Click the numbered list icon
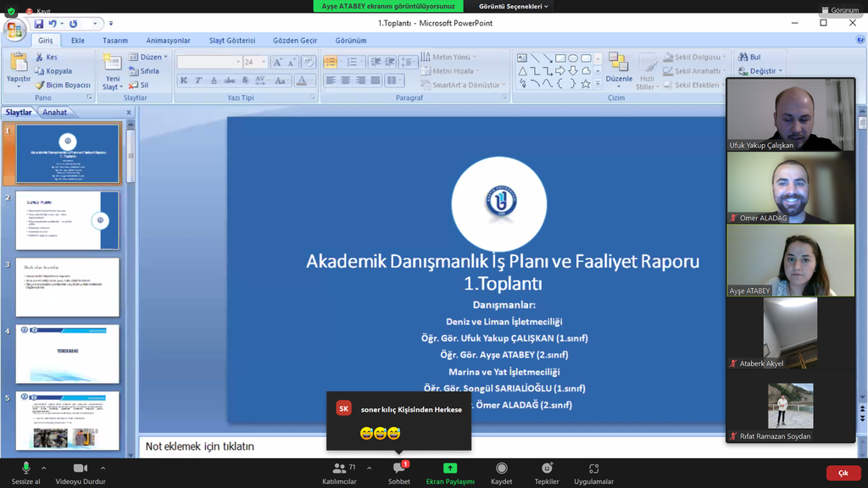The width and height of the screenshot is (868, 488). click(x=352, y=62)
